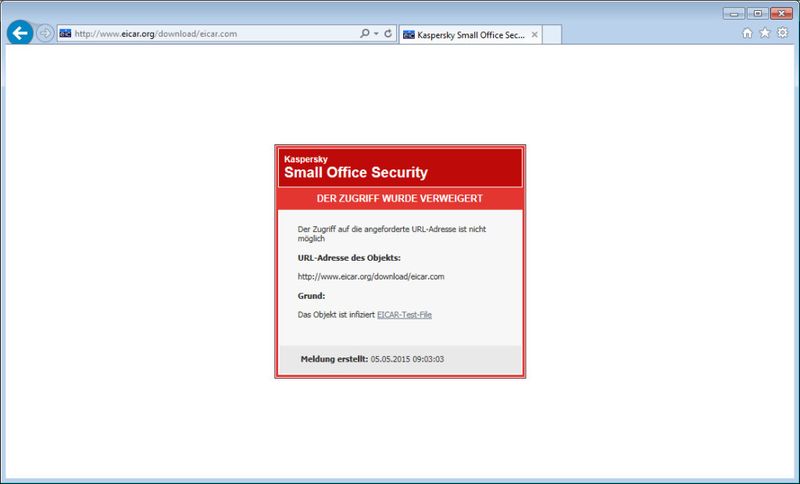
Task: Click the 'DER ZUGRIFF WURDE VERWEIGERT' heading
Action: [x=399, y=198]
